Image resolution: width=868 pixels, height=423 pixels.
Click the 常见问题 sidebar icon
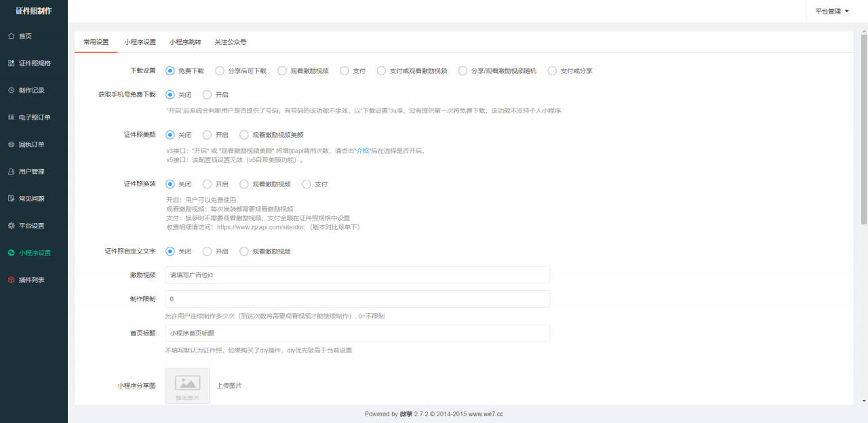tap(11, 199)
